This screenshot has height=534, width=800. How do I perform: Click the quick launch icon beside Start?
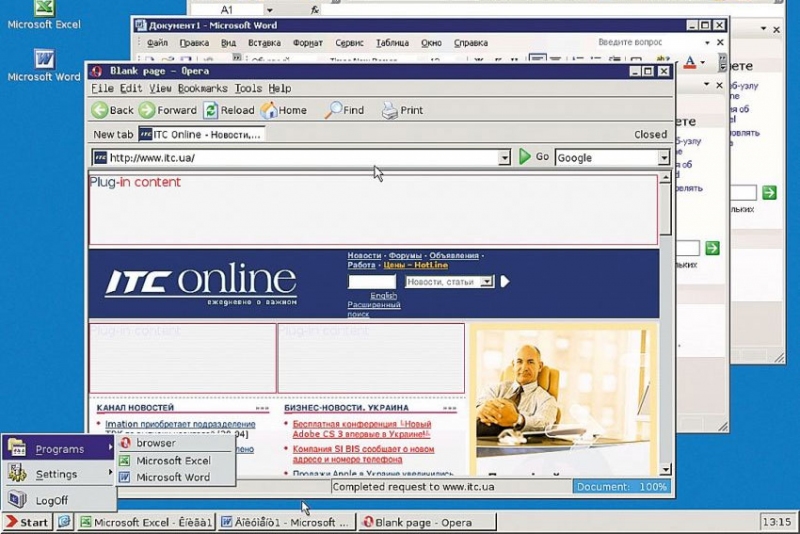[65, 522]
